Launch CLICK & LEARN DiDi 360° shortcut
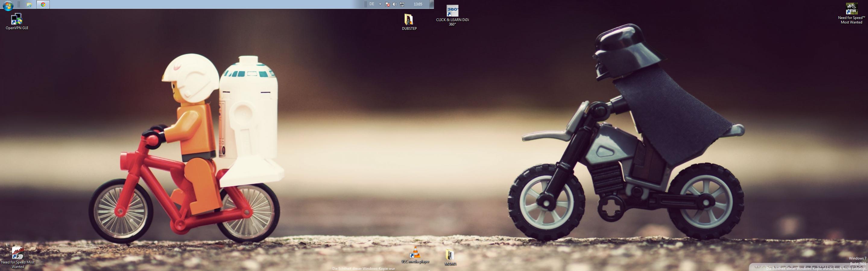The image size is (868, 271). [452, 14]
